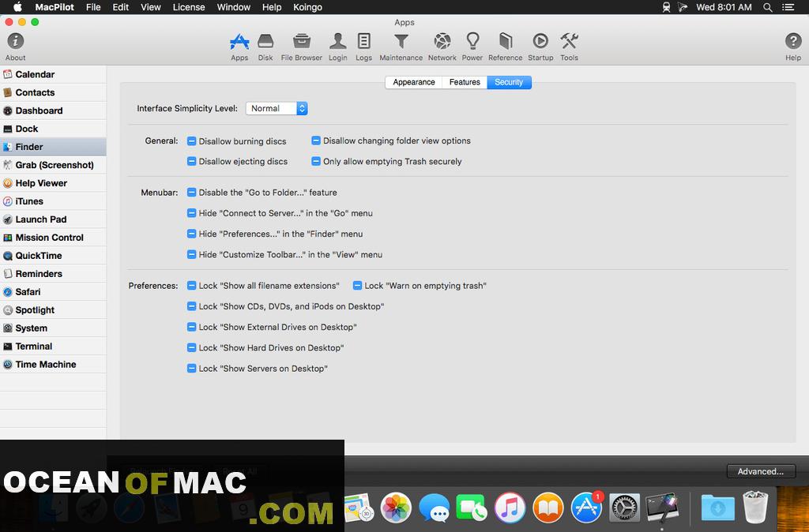
Task: Open the MacPilot menu
Action: tap(55, 7)
